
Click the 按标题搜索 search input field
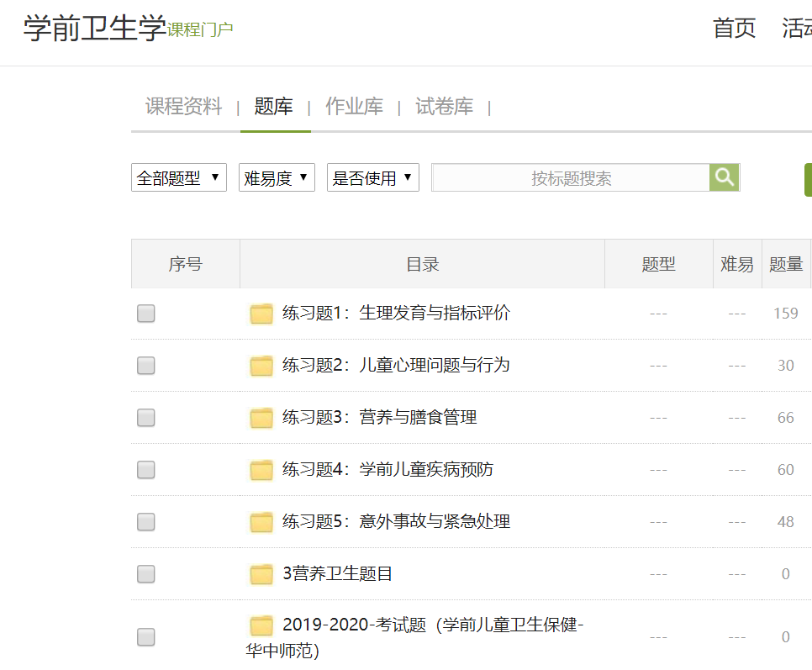coord(571,178)
